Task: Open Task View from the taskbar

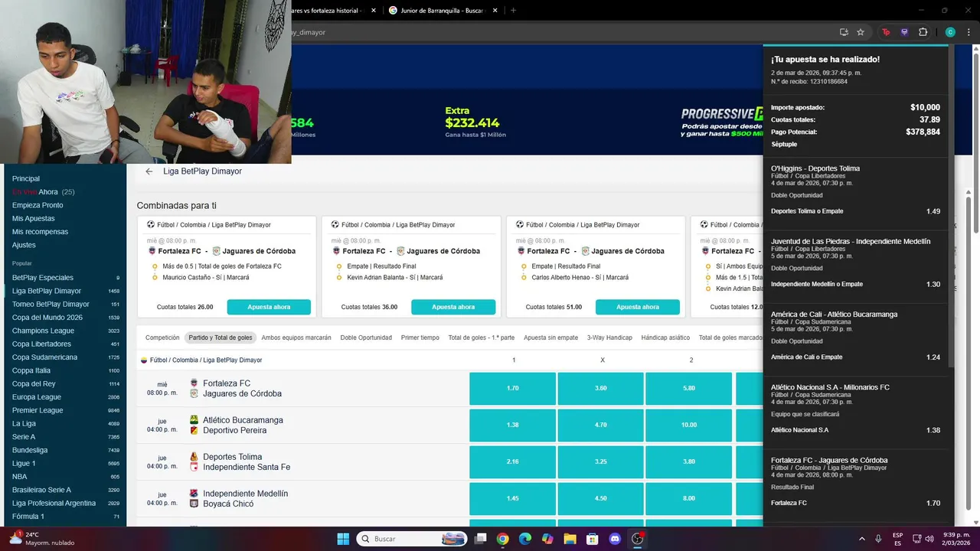Action: pyautogui.click(x=480, y=539)
